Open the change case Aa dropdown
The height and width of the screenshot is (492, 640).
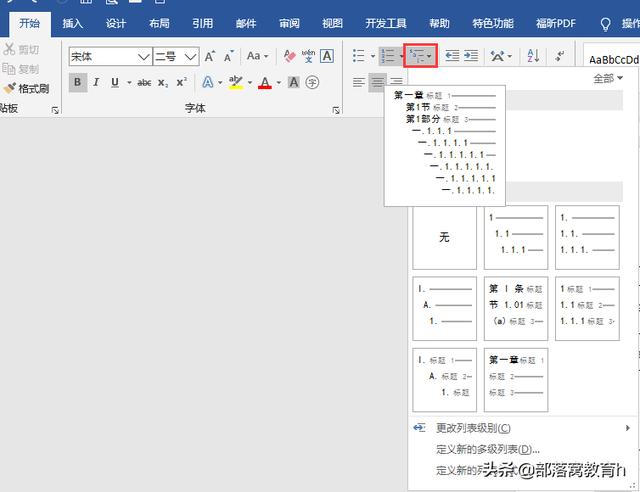coord(257,56)
